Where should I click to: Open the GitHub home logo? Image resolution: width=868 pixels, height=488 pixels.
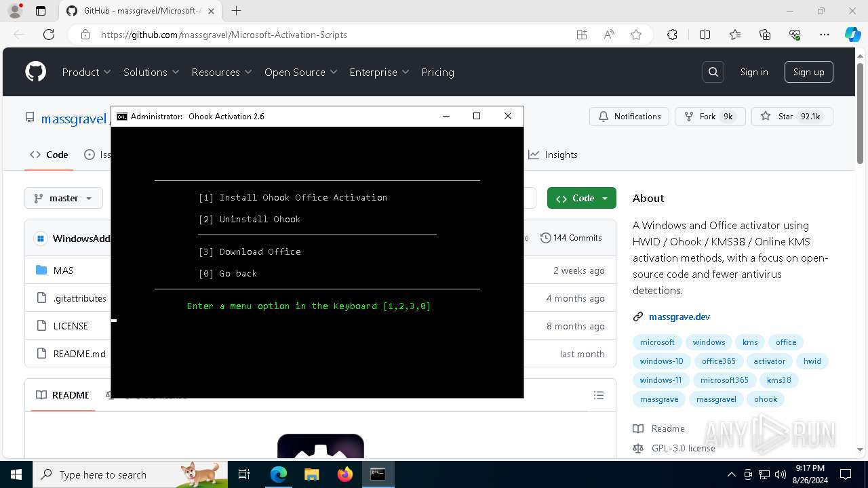pos(35,72)
